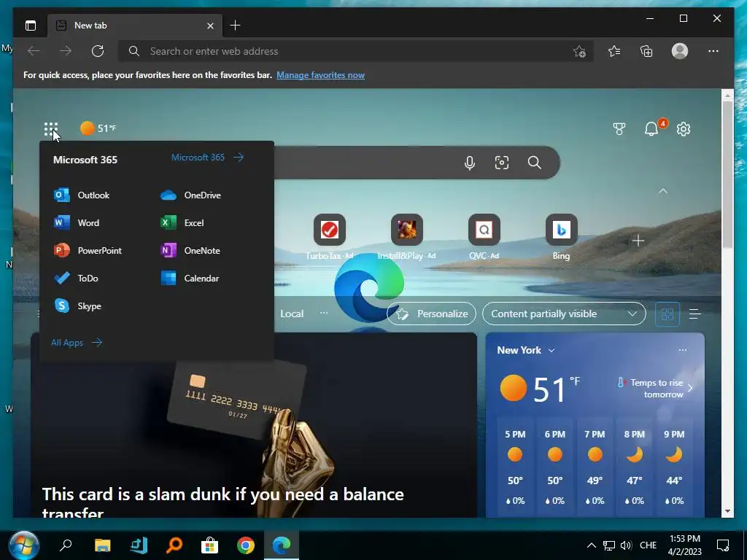Switch feed to grid view

pyautogui.click(x=667, y=314)
